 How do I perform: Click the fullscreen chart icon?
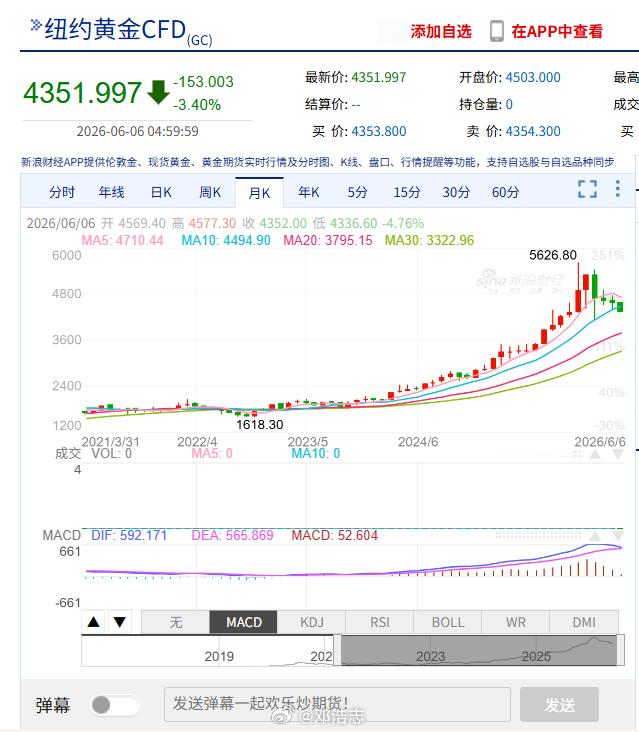[587, 189]
